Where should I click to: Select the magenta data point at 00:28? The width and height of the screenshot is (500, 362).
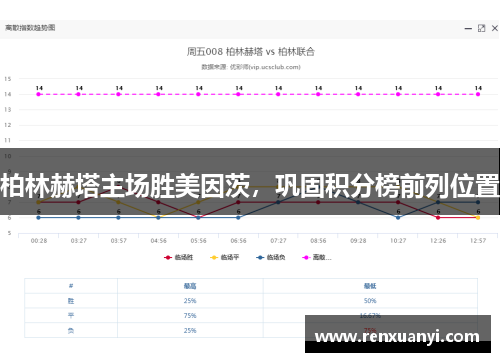click(x=39, y=94)
